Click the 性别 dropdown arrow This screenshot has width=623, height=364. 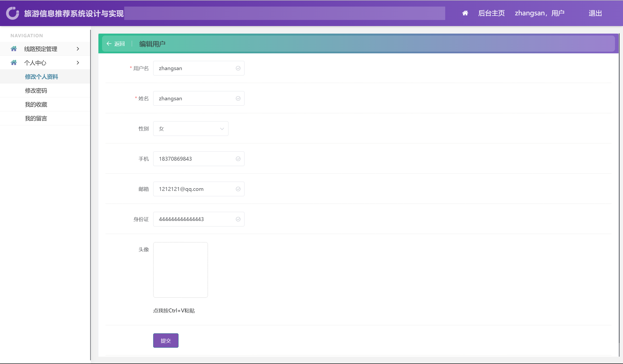point(222,129)
